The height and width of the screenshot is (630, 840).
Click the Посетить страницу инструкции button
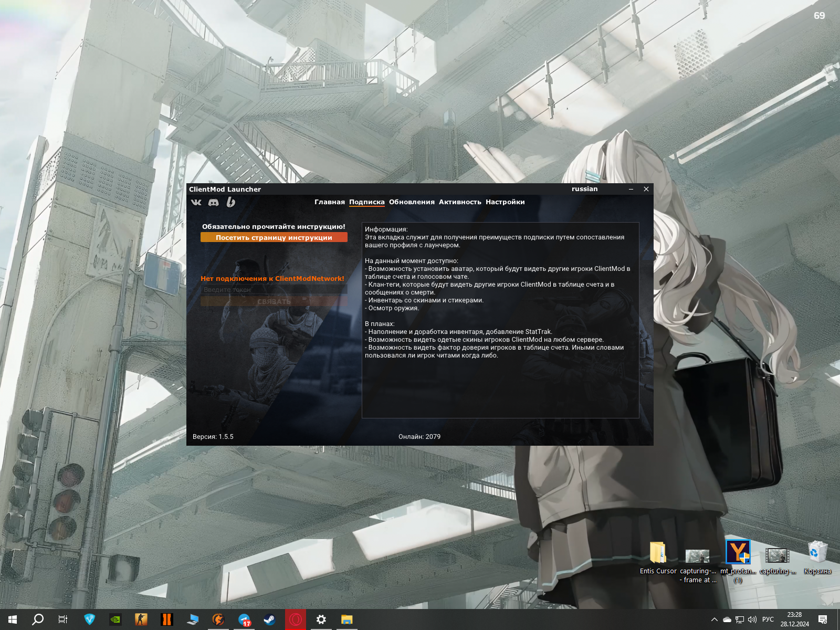tap(274, 238)
